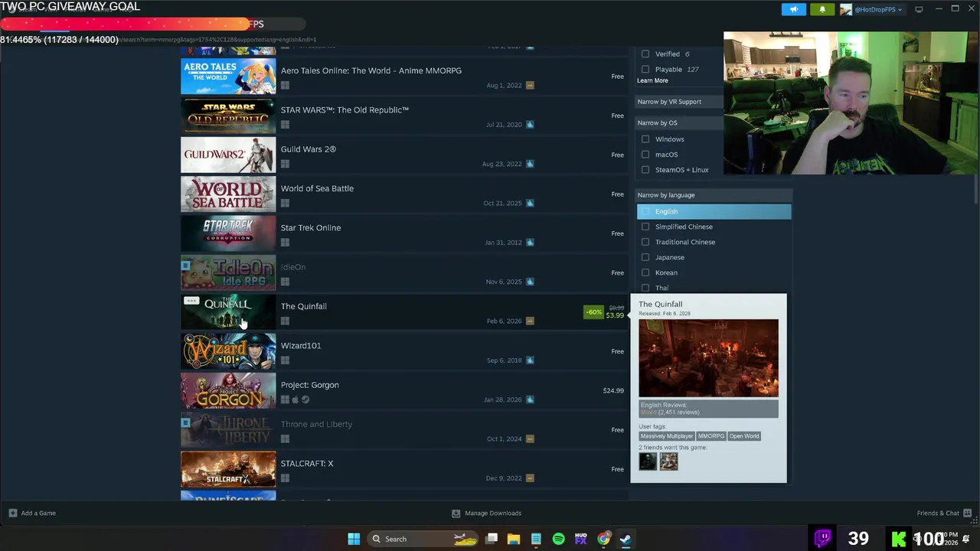980x551 pixels.
Task: Open Friends & Chat icon
Action: (967, 513)
